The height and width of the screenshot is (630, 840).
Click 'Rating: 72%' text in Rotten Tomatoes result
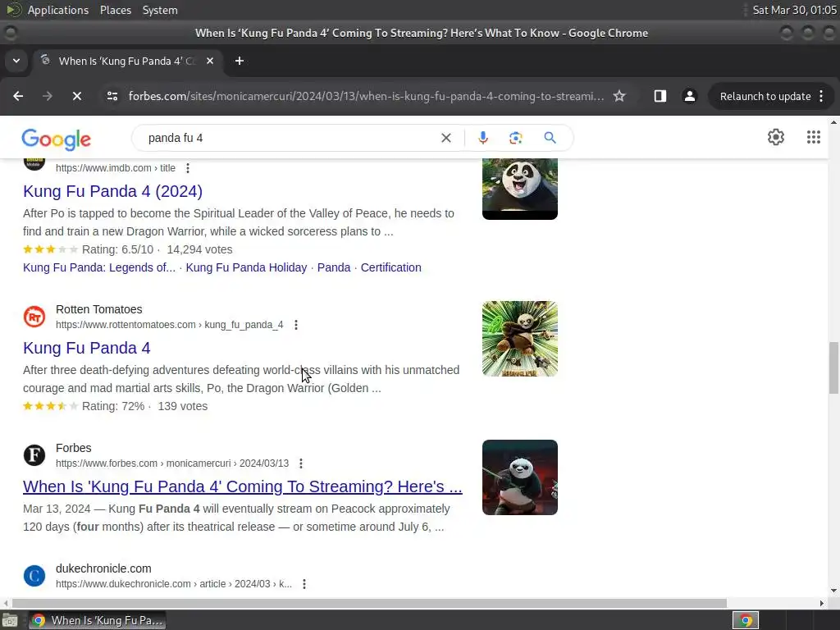pos(113,406)
